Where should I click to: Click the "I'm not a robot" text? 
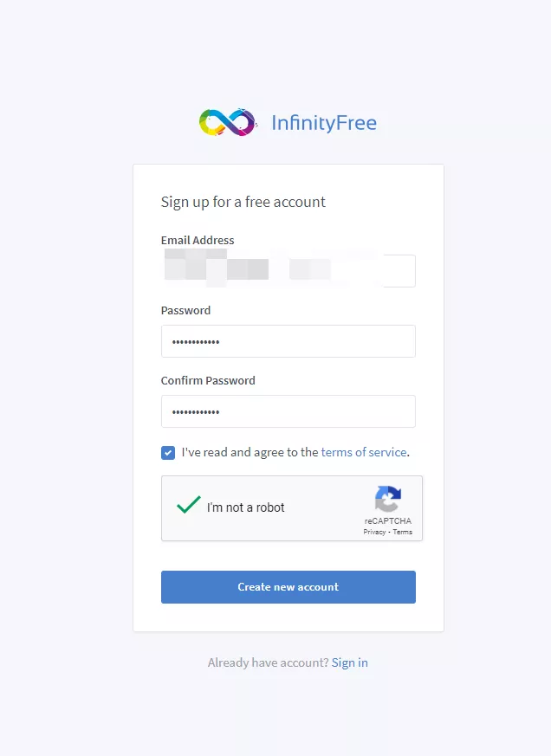(245, 507)
